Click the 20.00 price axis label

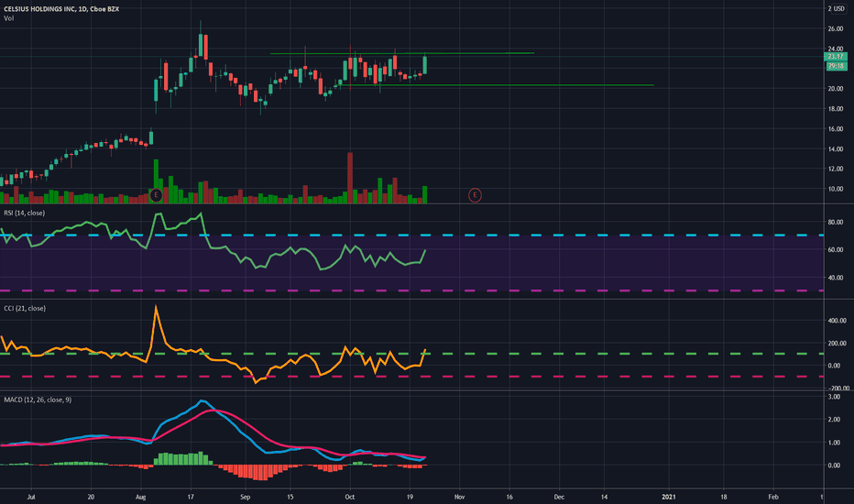(836, 89)
